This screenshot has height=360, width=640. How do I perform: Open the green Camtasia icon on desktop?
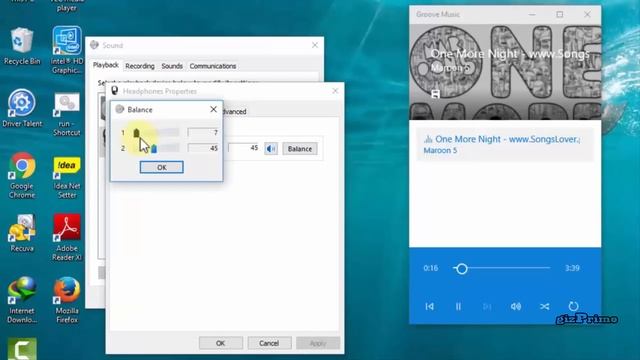tap(22, 349)
